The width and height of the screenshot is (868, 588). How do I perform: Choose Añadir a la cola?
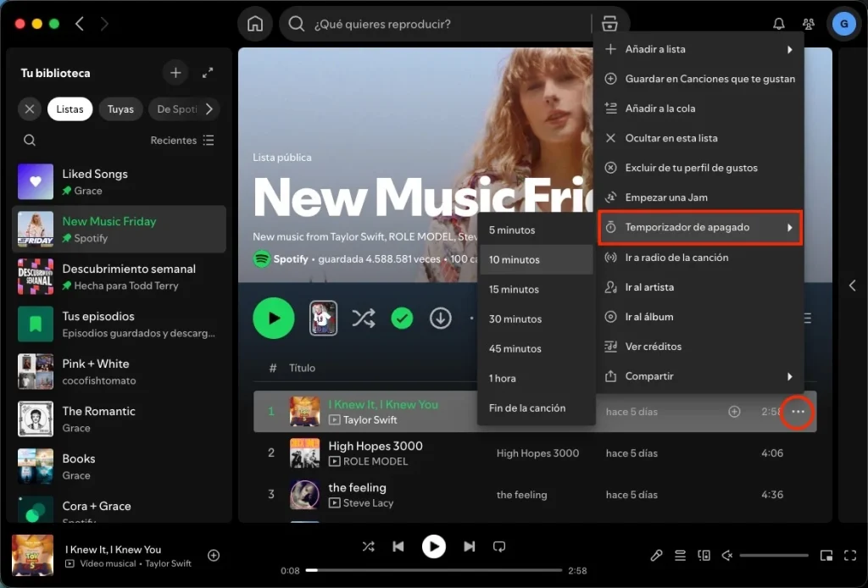coord(700,108)
